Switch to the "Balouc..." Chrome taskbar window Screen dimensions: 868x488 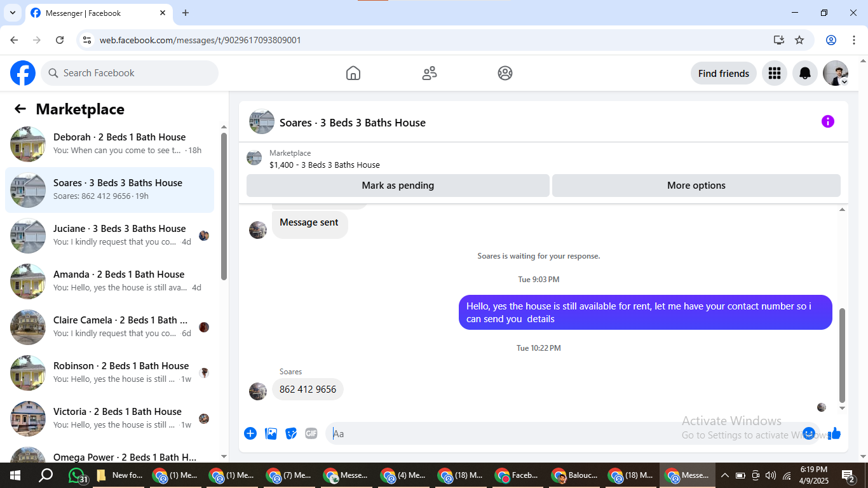click(575, 475)
